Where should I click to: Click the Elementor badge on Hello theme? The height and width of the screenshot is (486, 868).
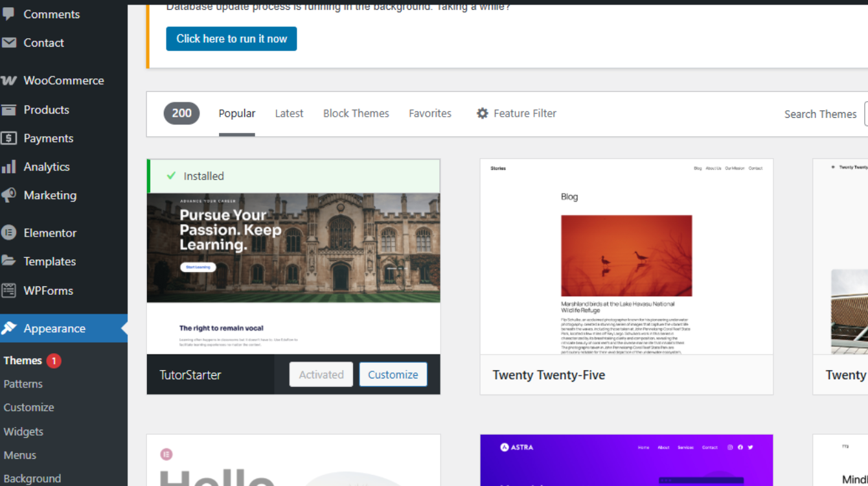(x=166, y=455)
